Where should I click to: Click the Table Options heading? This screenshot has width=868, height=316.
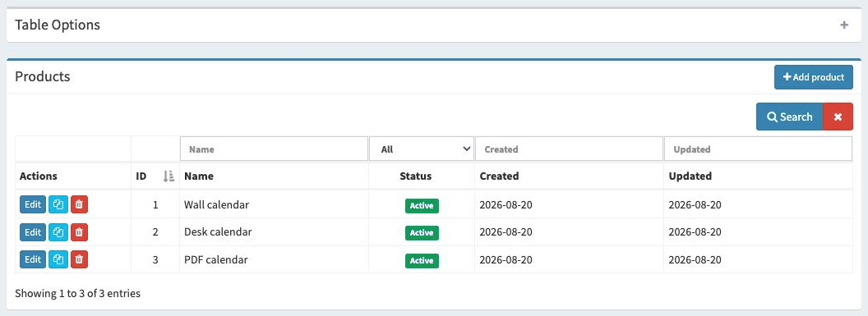[x=58, y=25]
